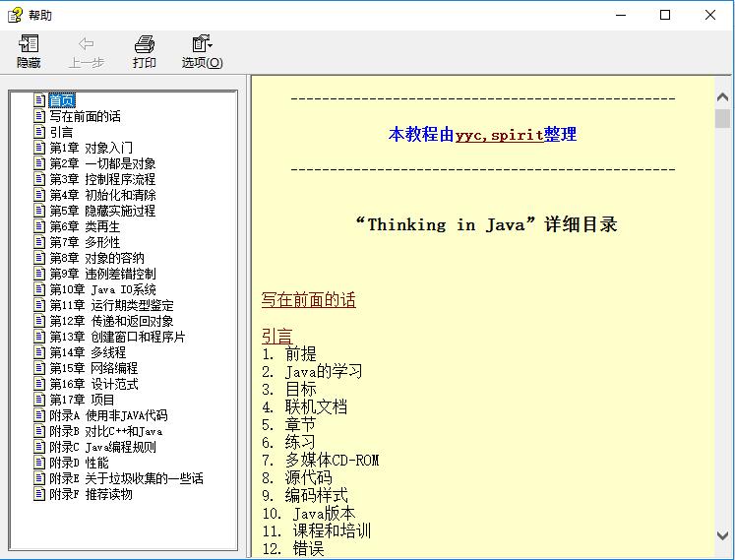Open 附录A 使用非JAVA代码 topic
The image size is (735, 560).
(108, 415)
